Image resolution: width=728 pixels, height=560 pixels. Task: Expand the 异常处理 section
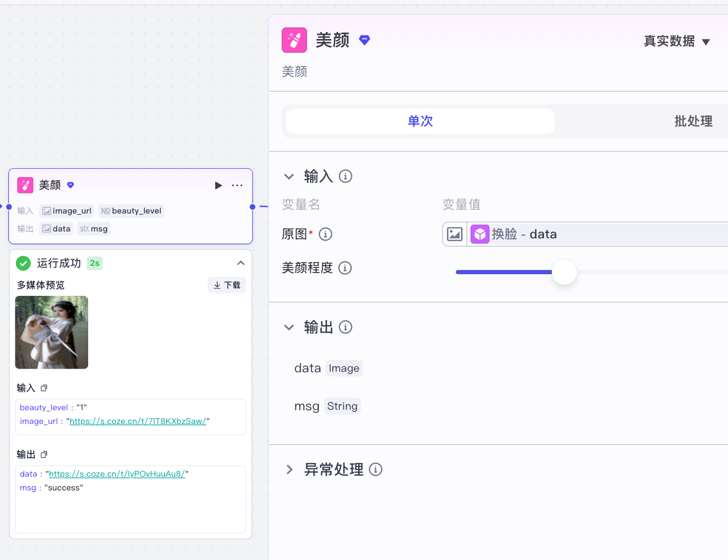[x=289, y=470]
